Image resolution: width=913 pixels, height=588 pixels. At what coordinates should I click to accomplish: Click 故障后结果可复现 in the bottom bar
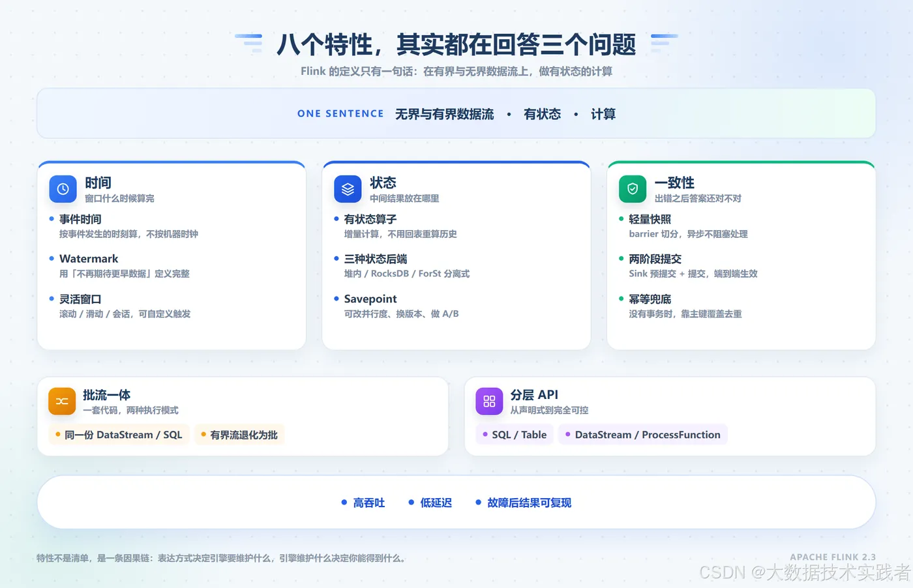[530, 503]
